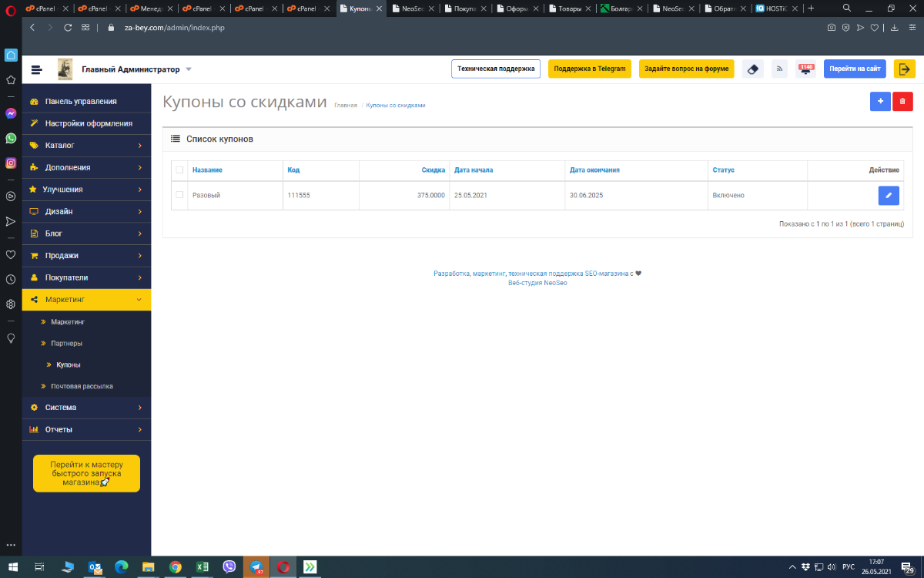This screenshot has height=578, width=924.
Task: Open the Маркетинг submenu item
Action: point(68,321)
